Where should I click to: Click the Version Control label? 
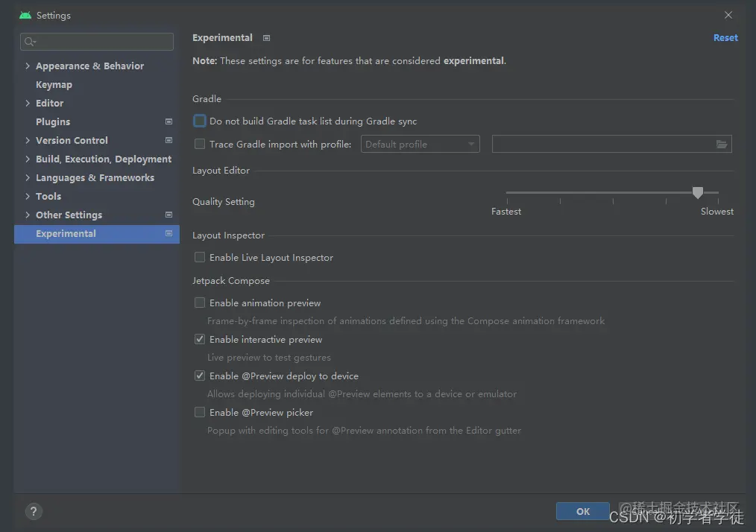pyautogui.click(x=72, y=140)
